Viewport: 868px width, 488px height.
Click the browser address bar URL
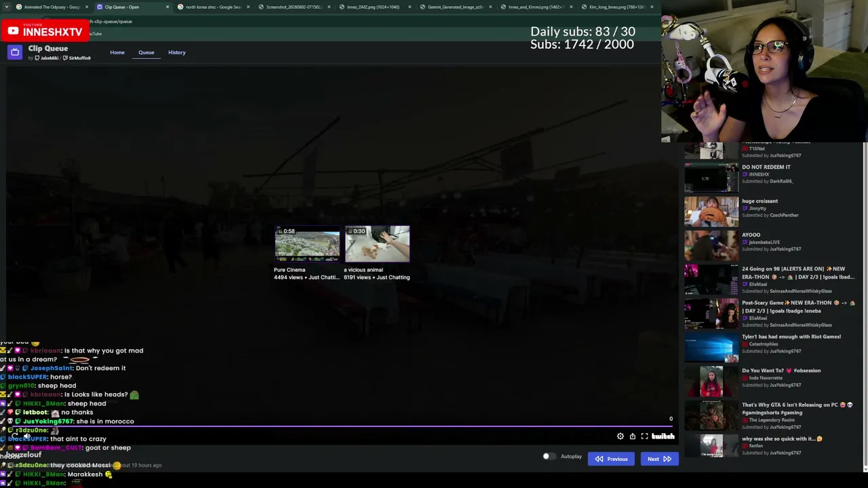coord(110,21)
